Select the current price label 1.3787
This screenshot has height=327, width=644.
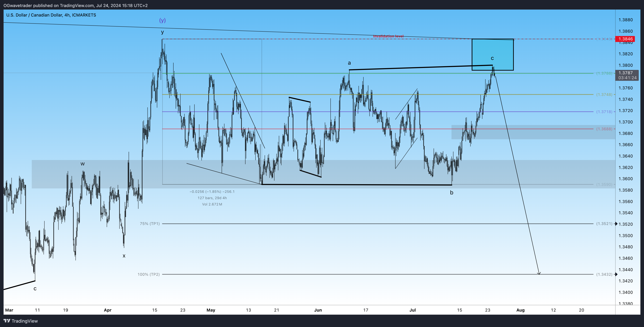tap(626, 73)
